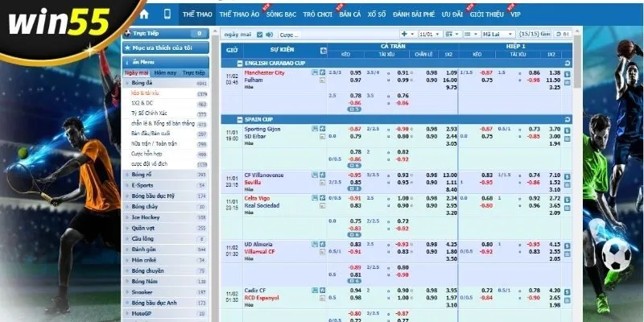Click the star icon beside Mục ưa thích
This screenshot has height=322, width=644.
[127, 47]
